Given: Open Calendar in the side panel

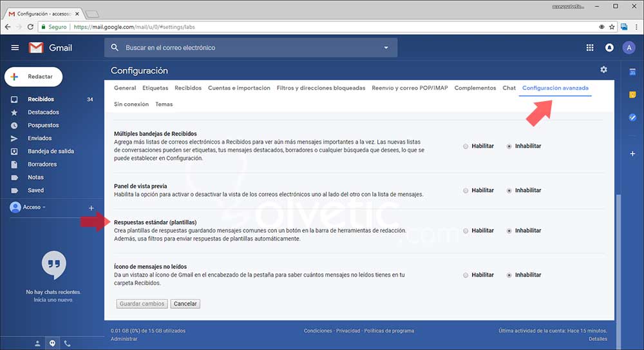Looking at the screenshot, I should [632, 72].
